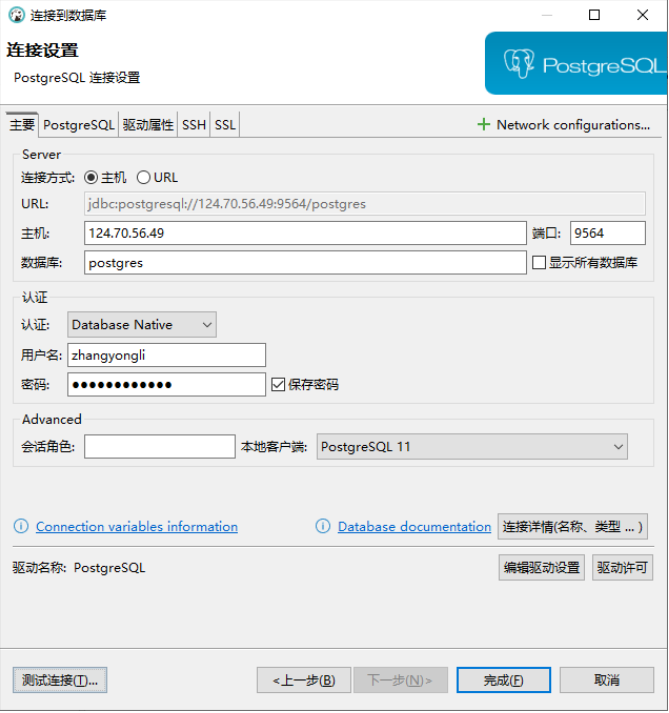This screenshot has height=713, width=669.
Task: Click the 编辑驱动设置 button
Action: (542, 568)
